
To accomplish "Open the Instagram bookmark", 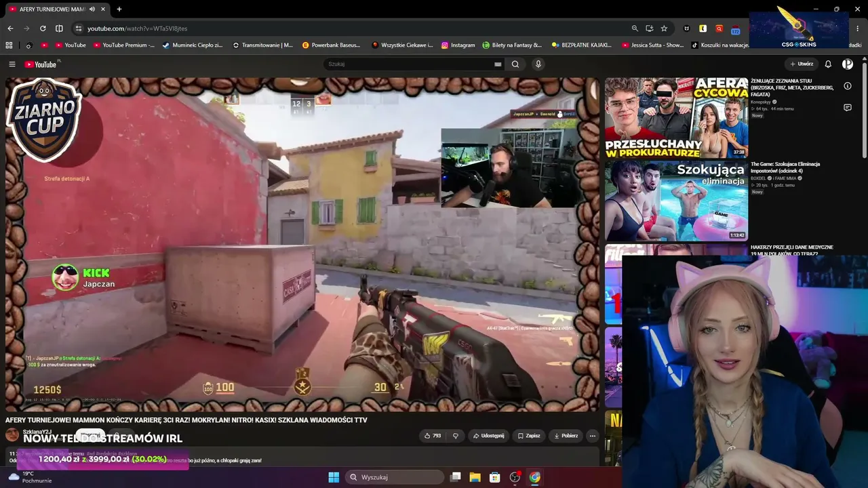I will 458,45.
